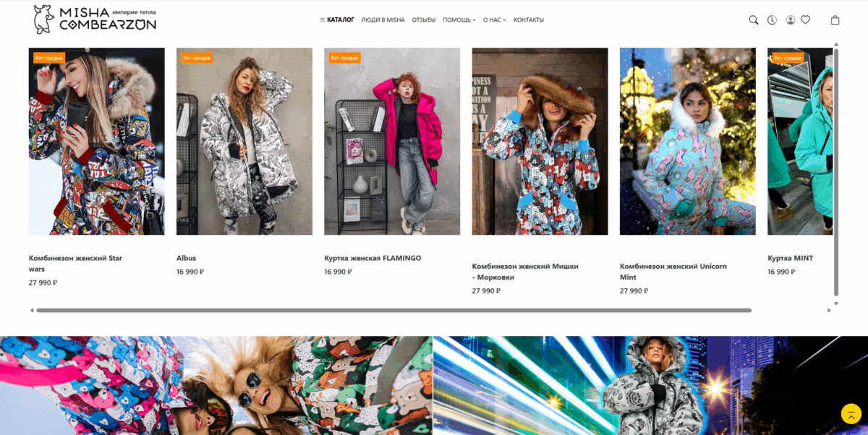Open recently viewed clock icon
Screen dimensions: 868x435
[x=772, y=20]
